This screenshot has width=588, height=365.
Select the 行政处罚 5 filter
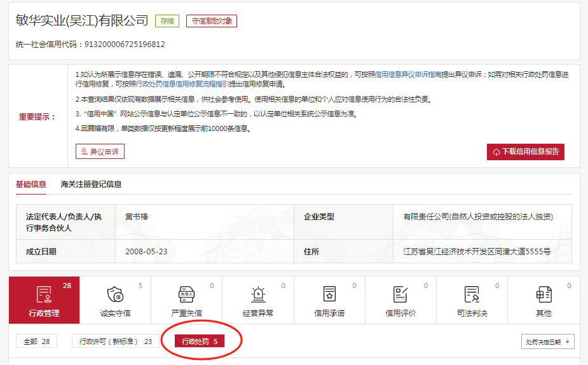point(200,341)
